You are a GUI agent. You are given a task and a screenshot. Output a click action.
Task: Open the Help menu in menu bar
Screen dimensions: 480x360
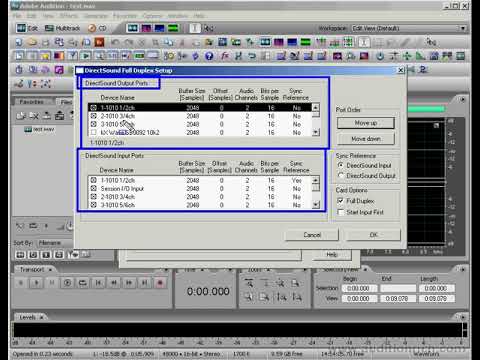199,16
